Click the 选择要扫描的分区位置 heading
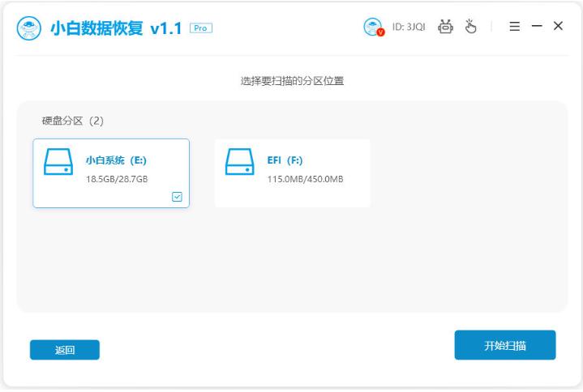The height and width of the screenshot is (392, 583). click(x=292, y=81)
